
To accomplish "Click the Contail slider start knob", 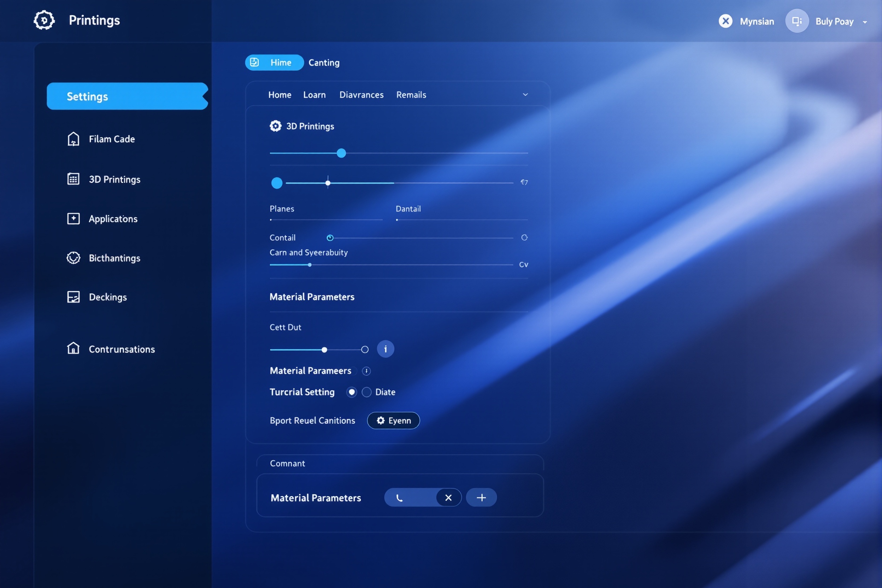I will click(x=330, y=238).
